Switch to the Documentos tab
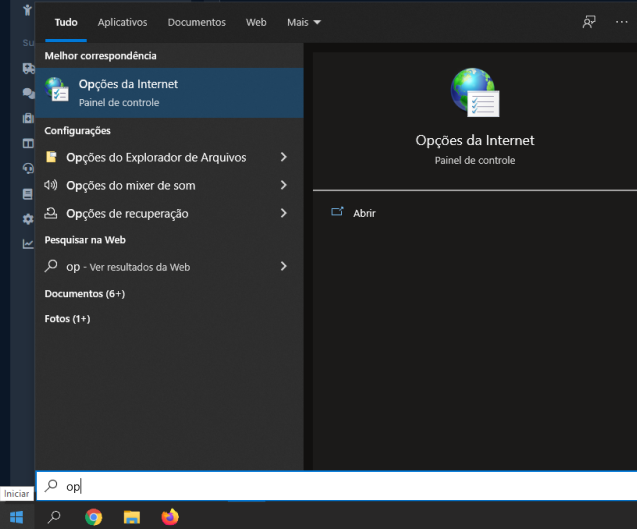The image size is (637, 529). [197, 22]
